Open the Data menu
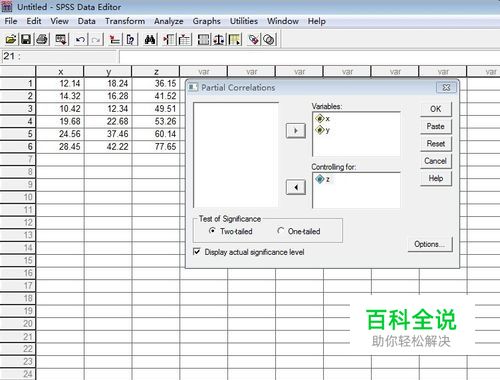The height and width of the screenshot is (380, 500). [x=86, y=21]
